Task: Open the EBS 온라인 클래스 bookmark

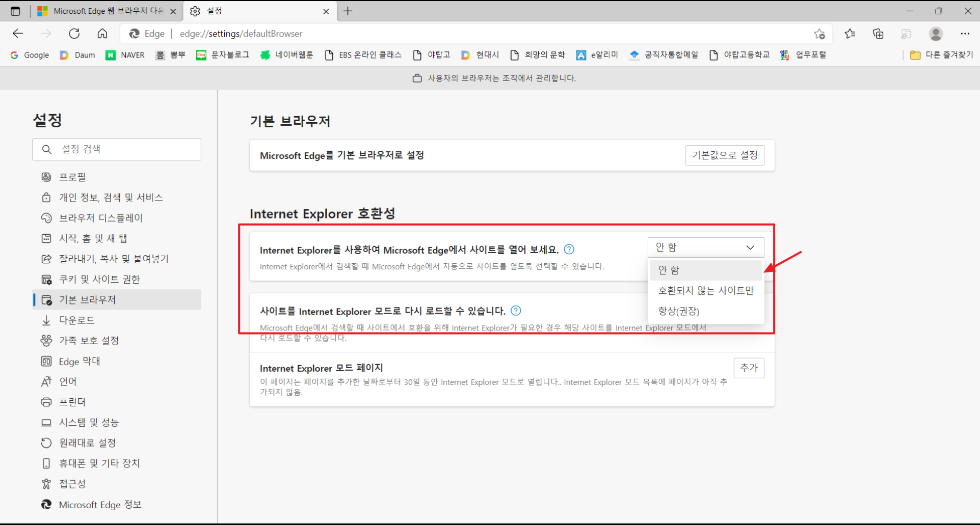Action: [x=363, y=55]
